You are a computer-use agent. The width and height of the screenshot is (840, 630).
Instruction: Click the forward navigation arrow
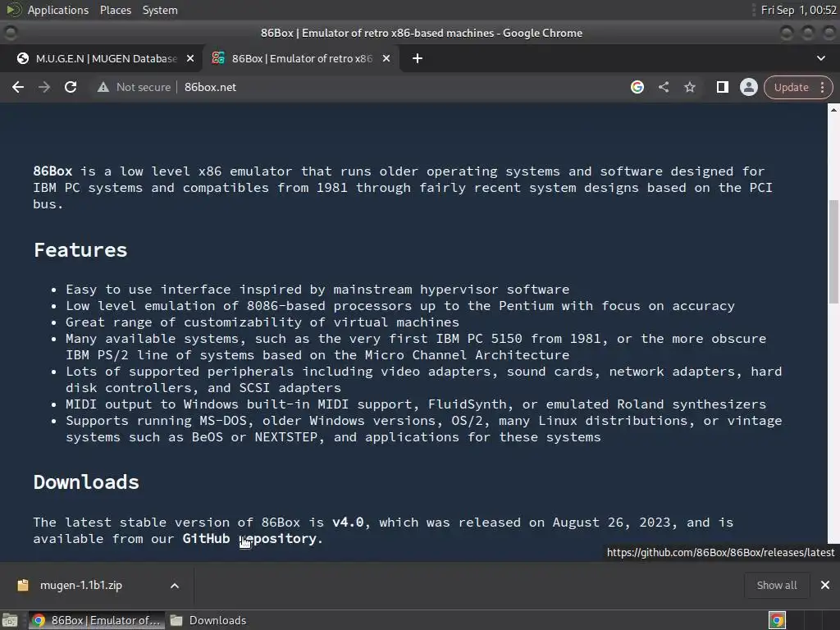(x=44, y=87)
